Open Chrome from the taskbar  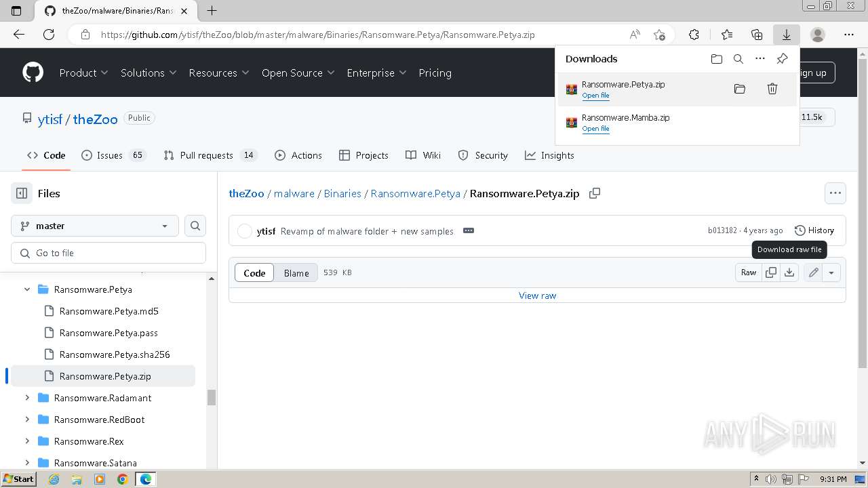(122, 479)
